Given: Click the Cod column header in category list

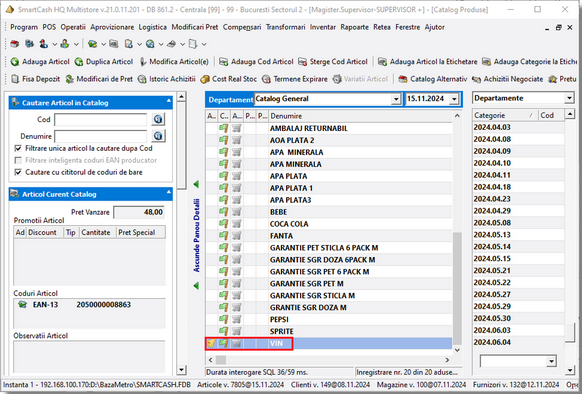Looking at the screenshot, I should pos(552,115).
